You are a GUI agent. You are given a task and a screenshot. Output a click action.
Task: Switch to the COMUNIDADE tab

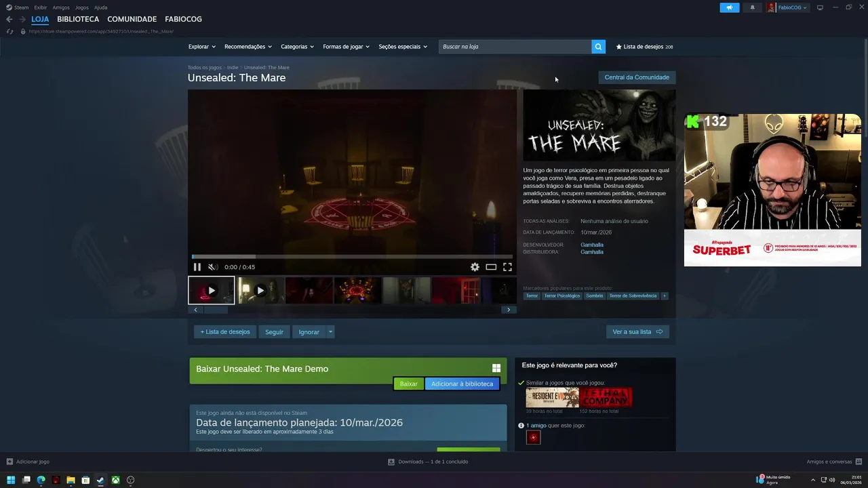point(132,19)
